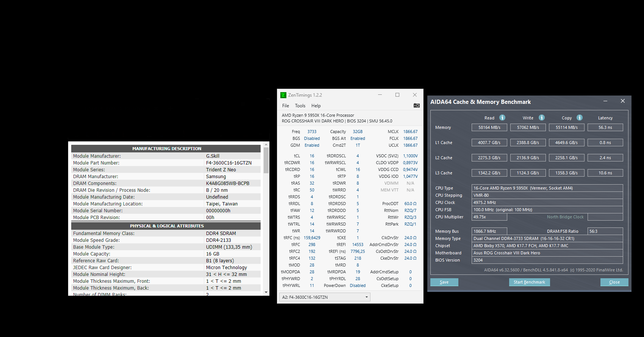Click the SPD window scrollbar down arrow
Image resolution: width=644 pixels, height=337 pixels.
click(x=266, y=292)
